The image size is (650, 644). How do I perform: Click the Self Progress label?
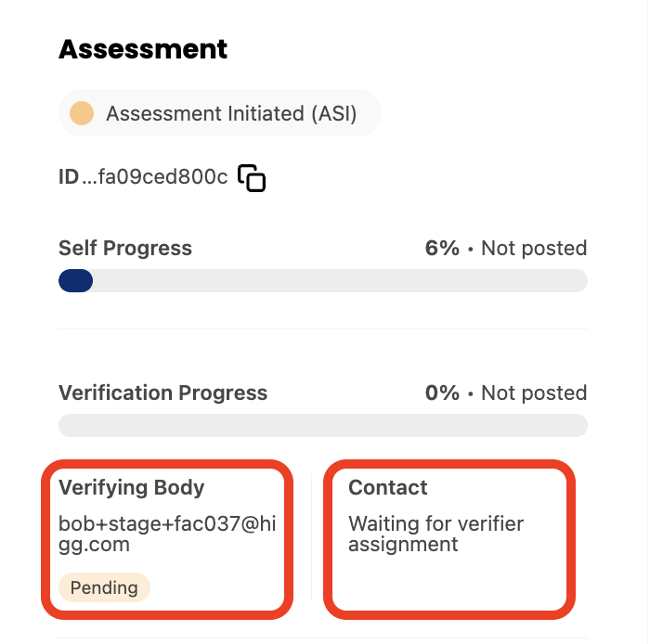pyautogui.click(x=125, y=248)
